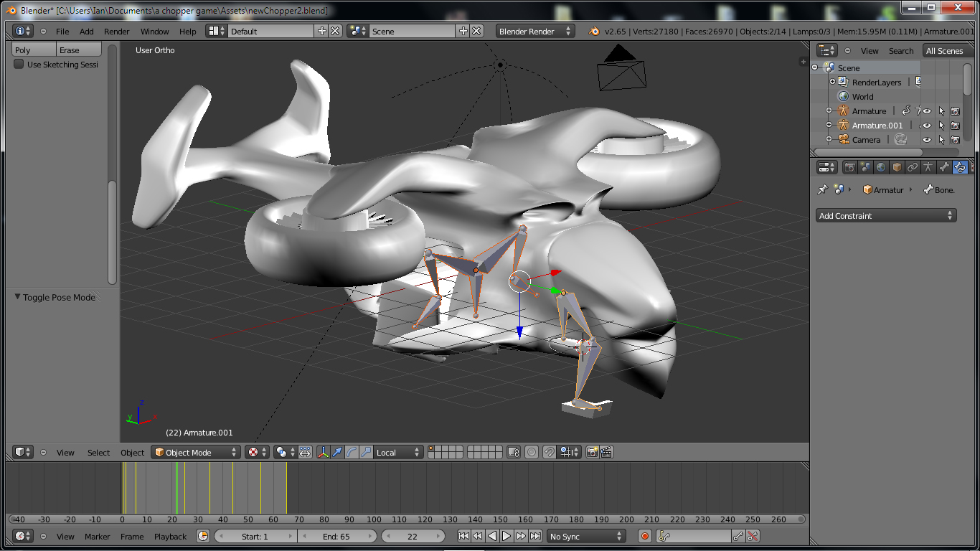Click the pin icon in the properties context row
The height and width of the screenshot is (551, 980).
[823, 189]
